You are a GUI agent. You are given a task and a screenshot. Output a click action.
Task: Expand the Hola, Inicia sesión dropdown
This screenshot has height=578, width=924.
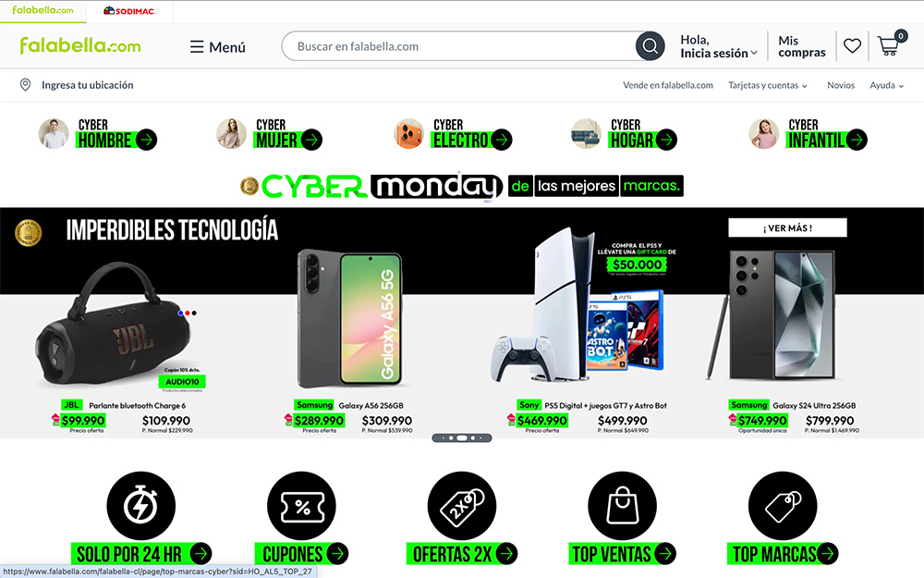tap(718, 46)
